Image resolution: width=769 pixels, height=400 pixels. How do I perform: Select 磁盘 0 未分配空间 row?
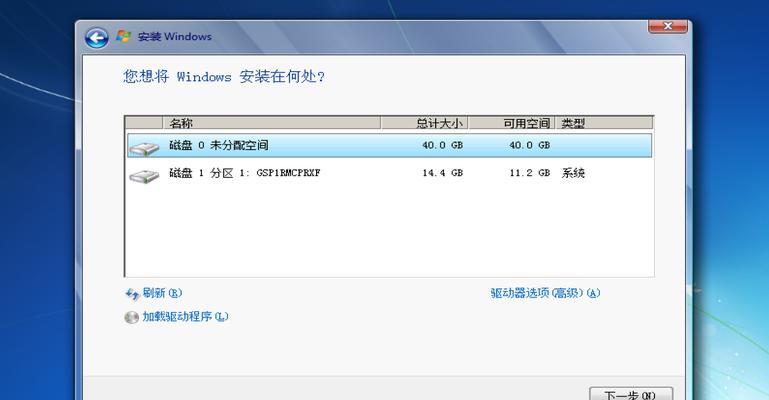click(389, 146)
